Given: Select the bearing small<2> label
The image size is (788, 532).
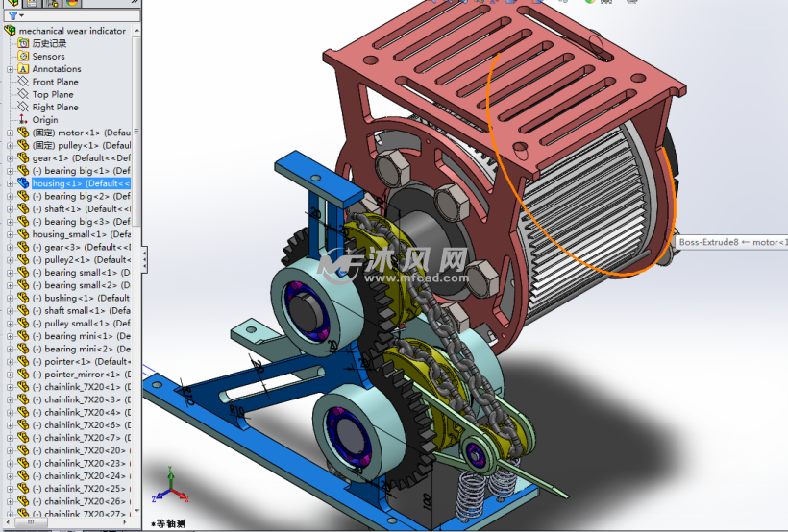Looking at the screenshot, I should point(81,285).
